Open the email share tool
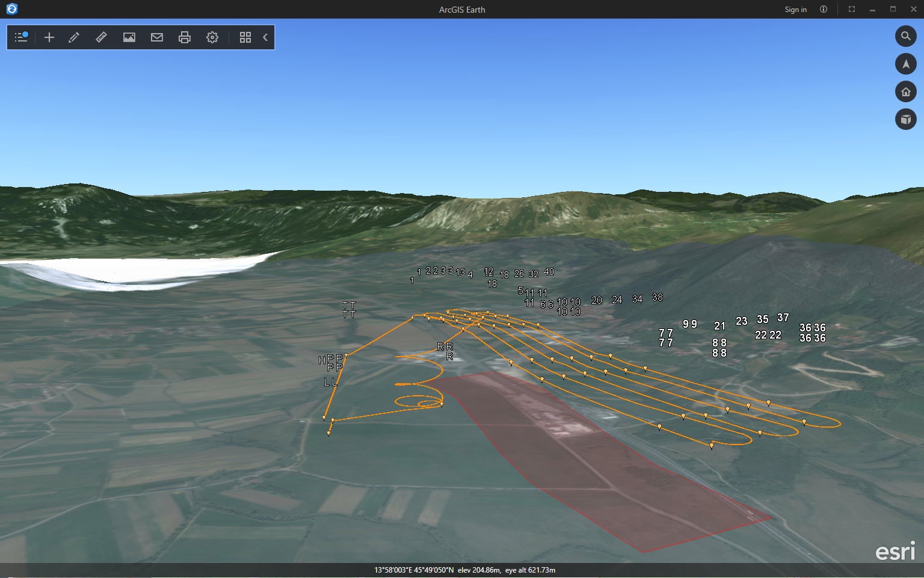 (x=156, y=37)
